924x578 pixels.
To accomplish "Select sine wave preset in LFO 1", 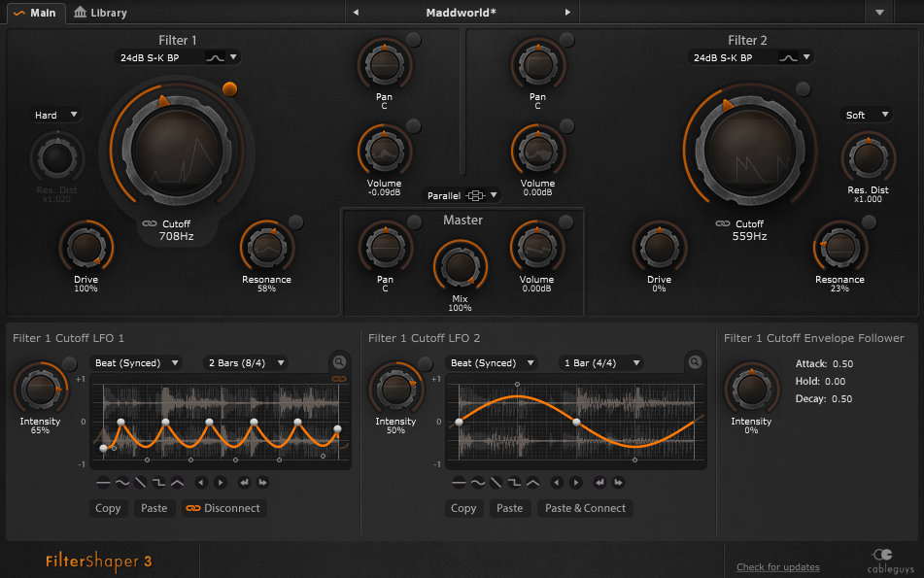I will click(x=122, y=483).
